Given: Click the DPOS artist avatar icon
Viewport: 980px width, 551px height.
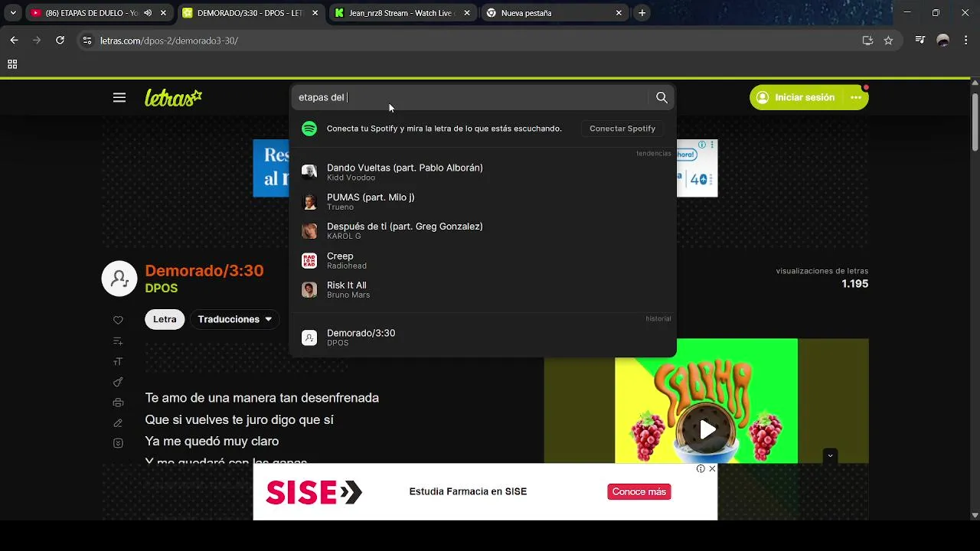Looking at the screenshot, I should click(x=119, y=279).
